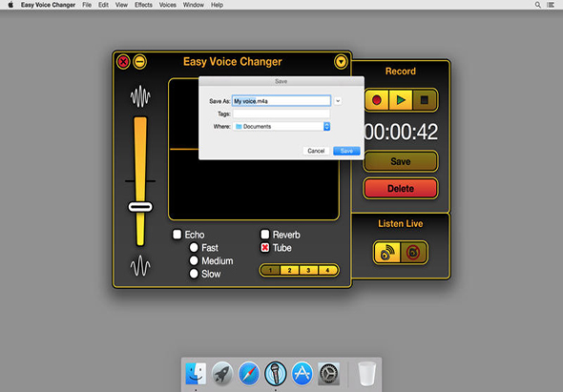
Task: Open the Edit menu
Action: 103,5
